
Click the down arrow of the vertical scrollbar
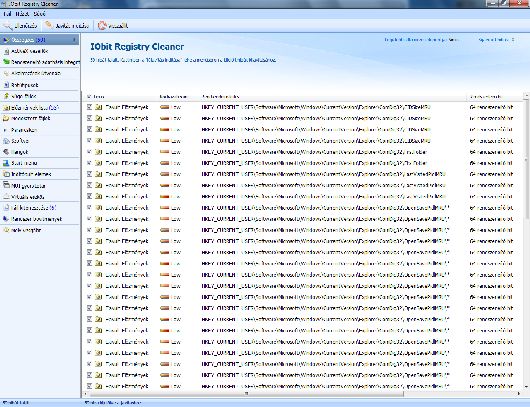(526, 387)
